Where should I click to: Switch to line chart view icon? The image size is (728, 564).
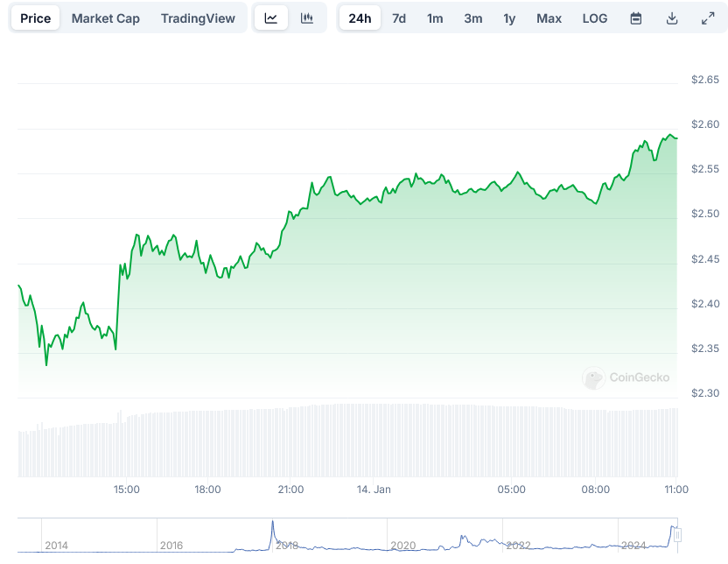[271, 18]
